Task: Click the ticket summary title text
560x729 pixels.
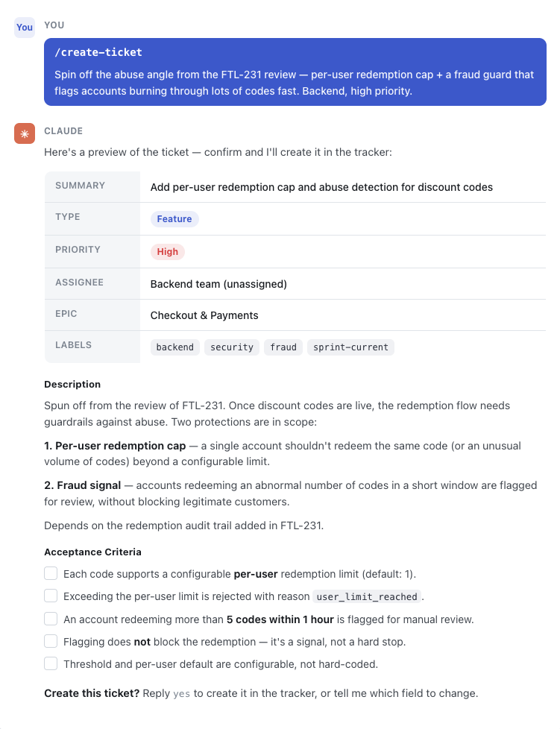Action: 321,187
